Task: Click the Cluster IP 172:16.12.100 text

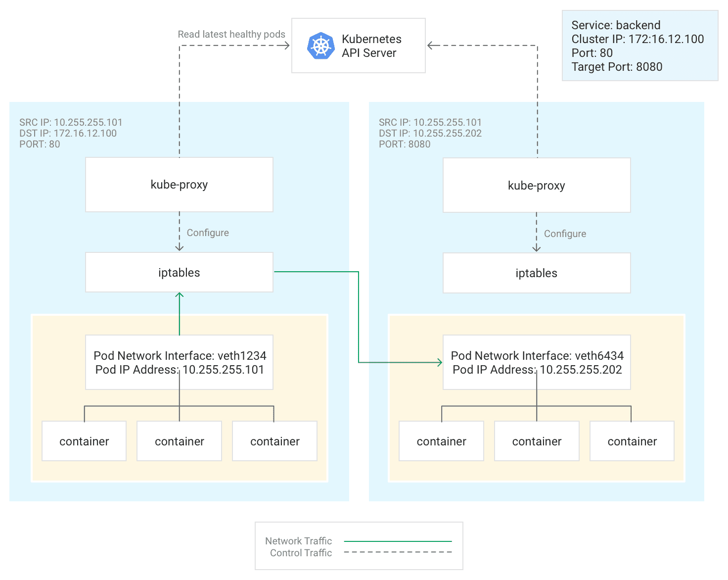Action: point(638,39)
